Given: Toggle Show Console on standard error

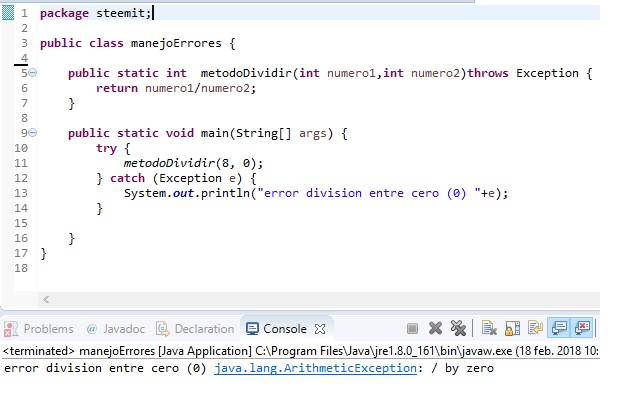Looking at the screenshot, I should click(x=582, y=328).
